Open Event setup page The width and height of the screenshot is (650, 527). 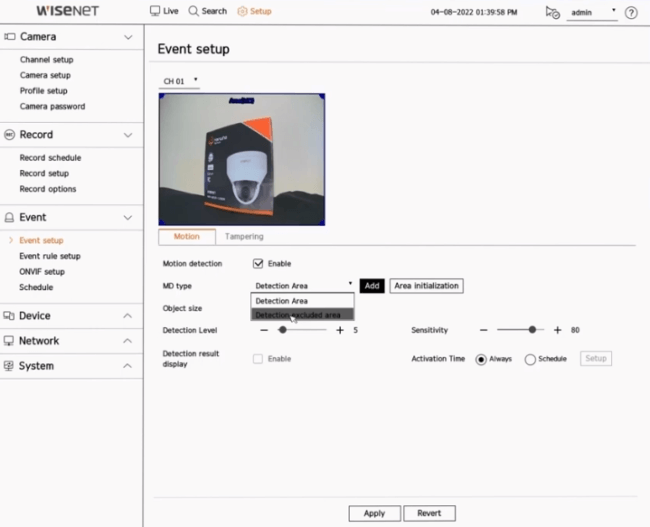pyautogui.click(x=41, y=240)
